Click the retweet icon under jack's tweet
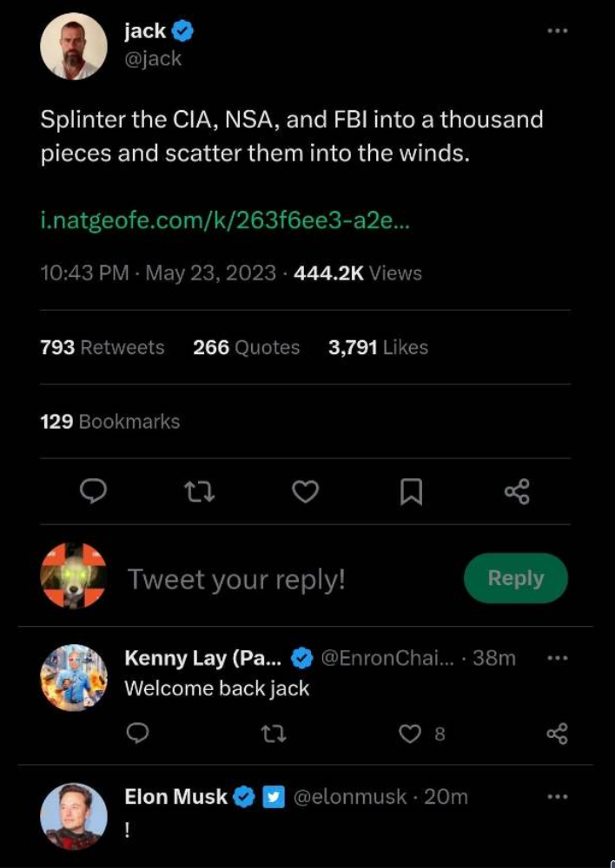Viewport: 615px width, 868px height. point(200,492)
